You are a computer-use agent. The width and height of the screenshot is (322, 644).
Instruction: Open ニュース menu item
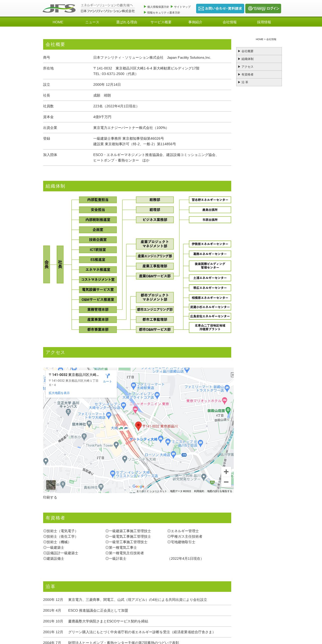pos(92,22)
